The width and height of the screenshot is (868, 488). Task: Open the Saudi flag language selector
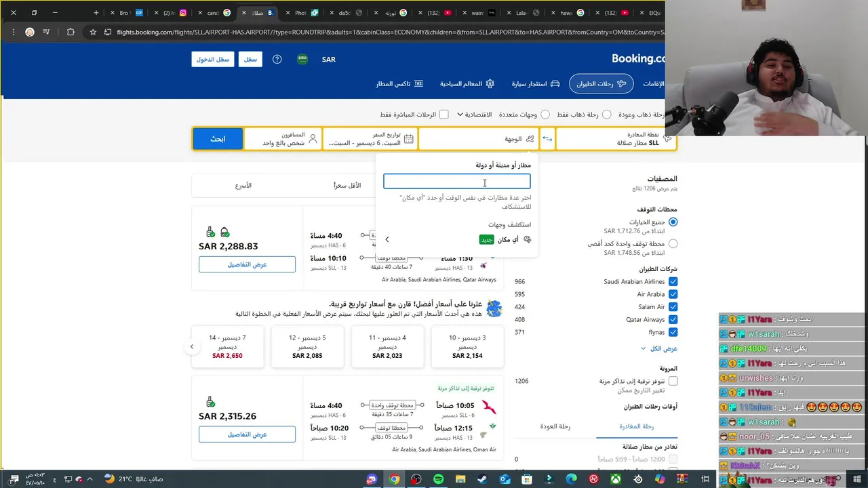coord(302,59)
